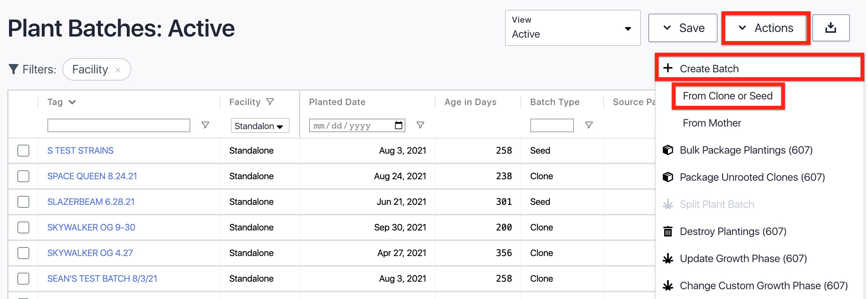Click the Facility column header label

tap(245, 102)
